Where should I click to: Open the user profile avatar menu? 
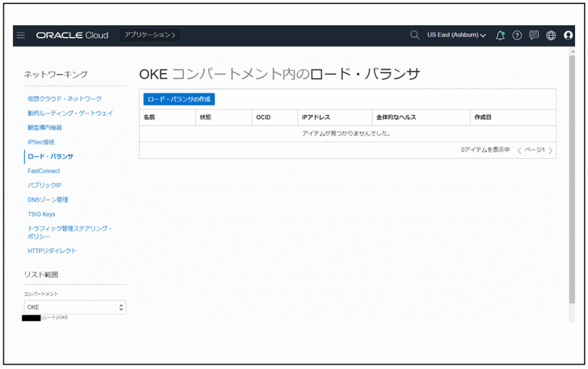click(x=568, y=36)
